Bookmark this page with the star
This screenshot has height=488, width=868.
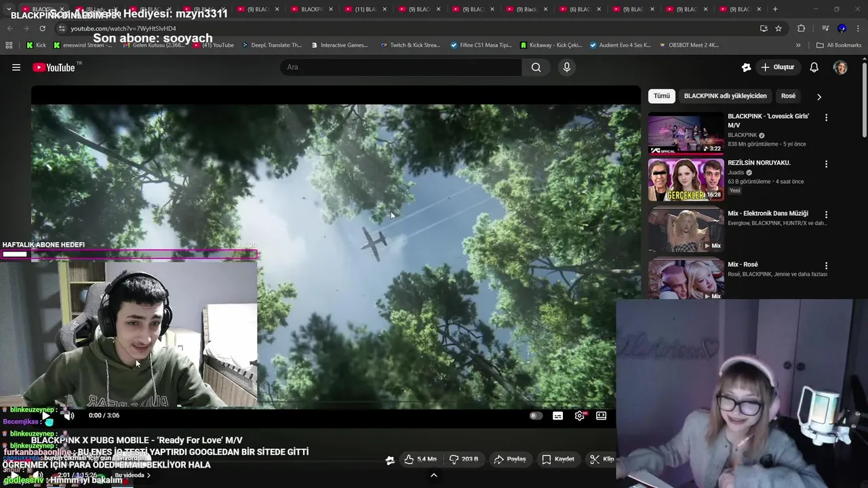point(778,28)
